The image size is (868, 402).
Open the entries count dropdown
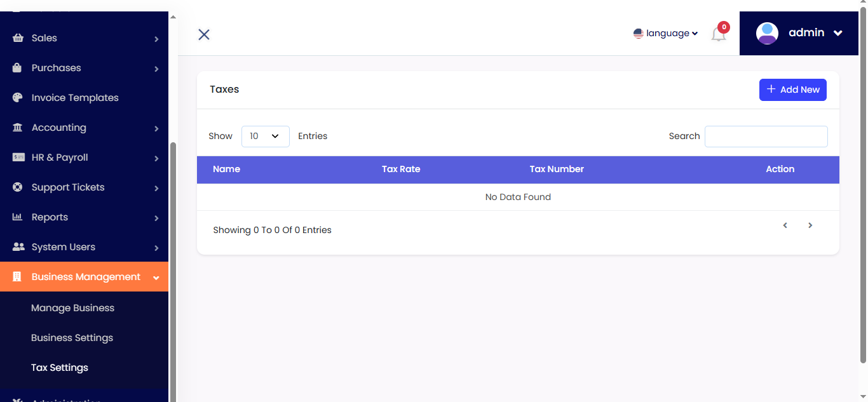[266, 137]
